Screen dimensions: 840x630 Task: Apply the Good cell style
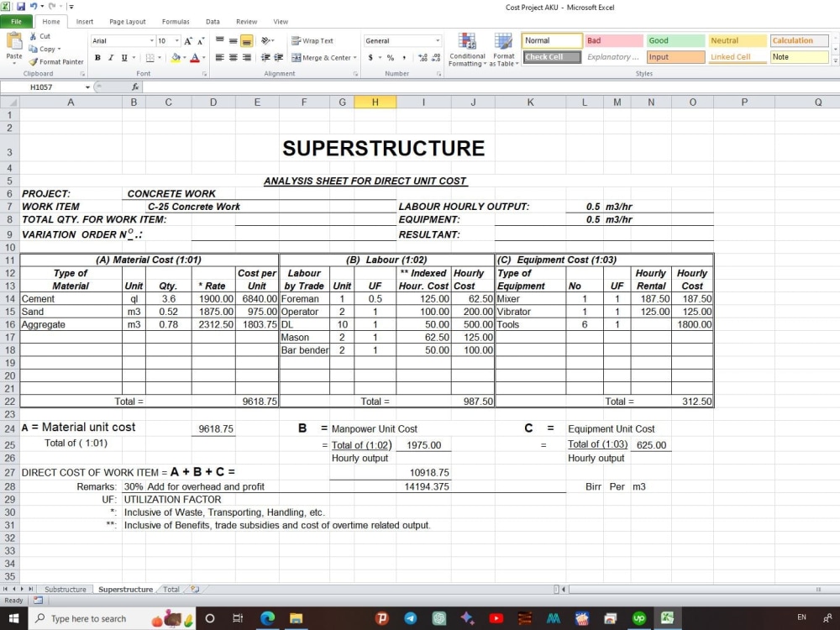pos(675,40)
